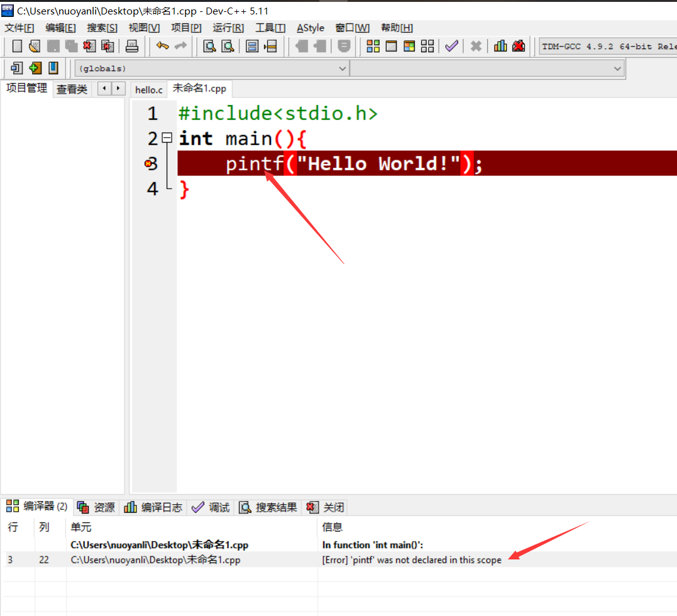The width and height of the screenshot is (677, 616).
Task: Switch to the 查看类 panel tab
Action: pos(72,89)
